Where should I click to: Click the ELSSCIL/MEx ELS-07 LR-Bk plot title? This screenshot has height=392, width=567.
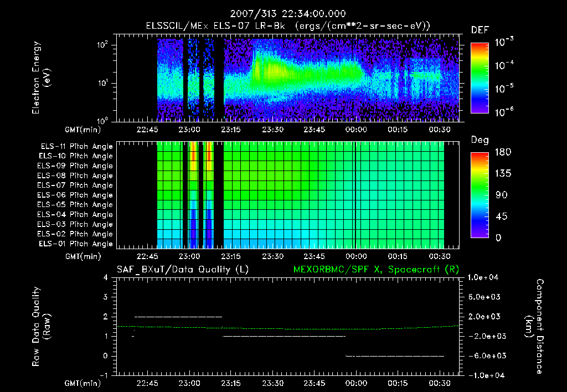pos(288,26)
